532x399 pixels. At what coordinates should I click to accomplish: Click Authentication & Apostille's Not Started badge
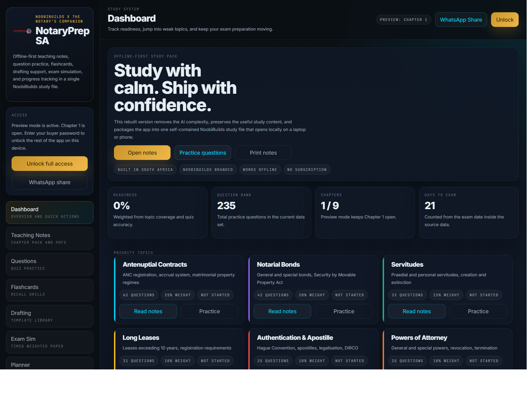(x=349, y=361)
